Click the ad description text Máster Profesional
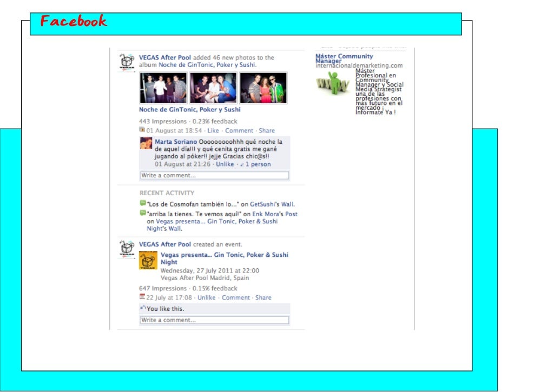This screenshot has height=392, width=554. (x=379, y=91)
